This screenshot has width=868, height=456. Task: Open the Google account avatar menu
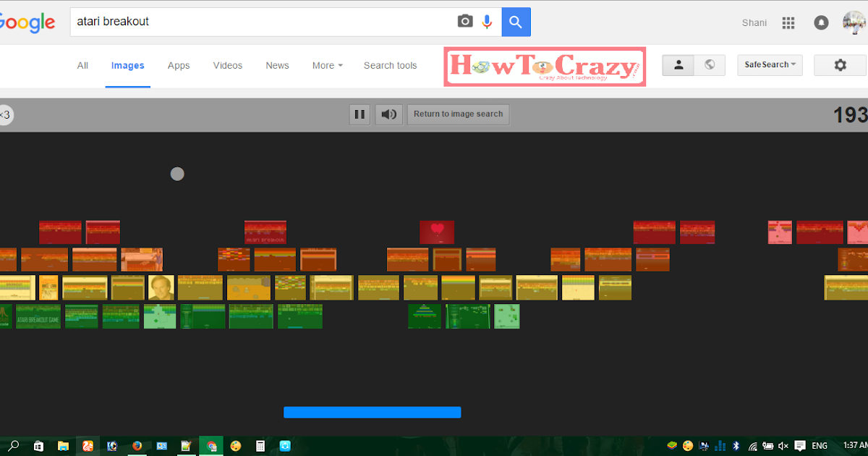(854, 22)
